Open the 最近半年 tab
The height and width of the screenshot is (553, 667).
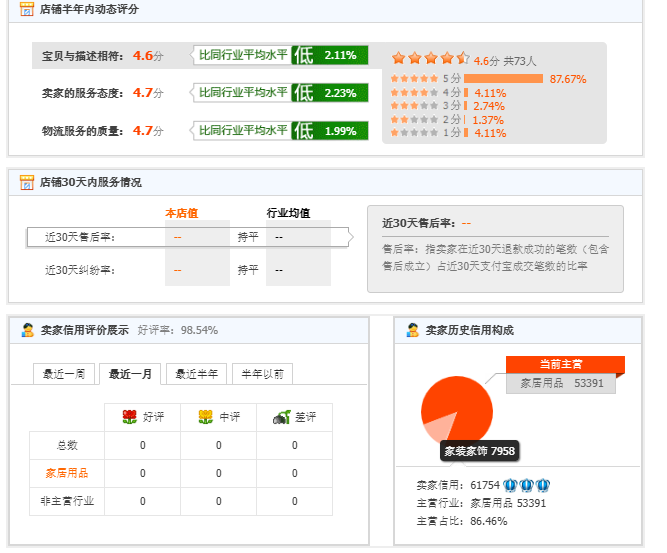click(198, 374)
